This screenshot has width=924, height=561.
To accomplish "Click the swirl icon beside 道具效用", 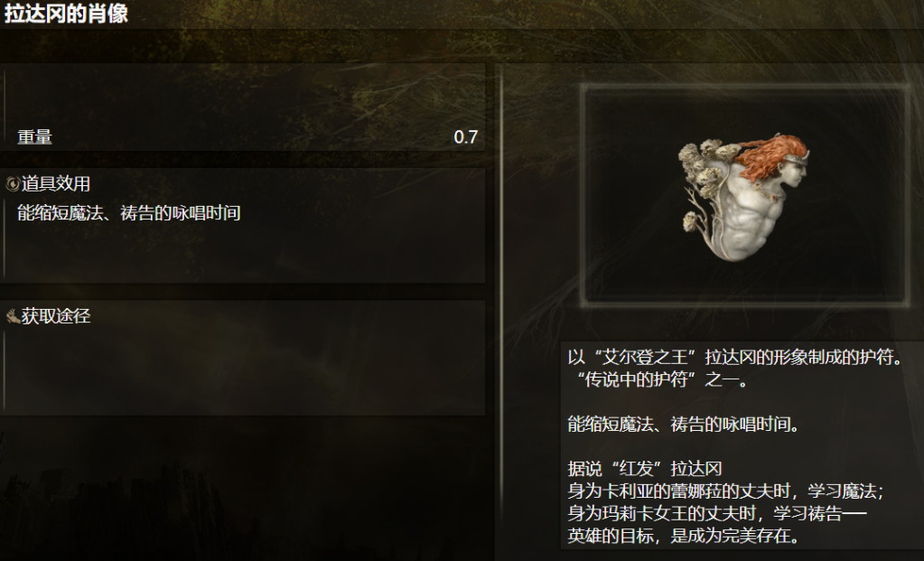I will pyautogui.click(x=13, y=184).
